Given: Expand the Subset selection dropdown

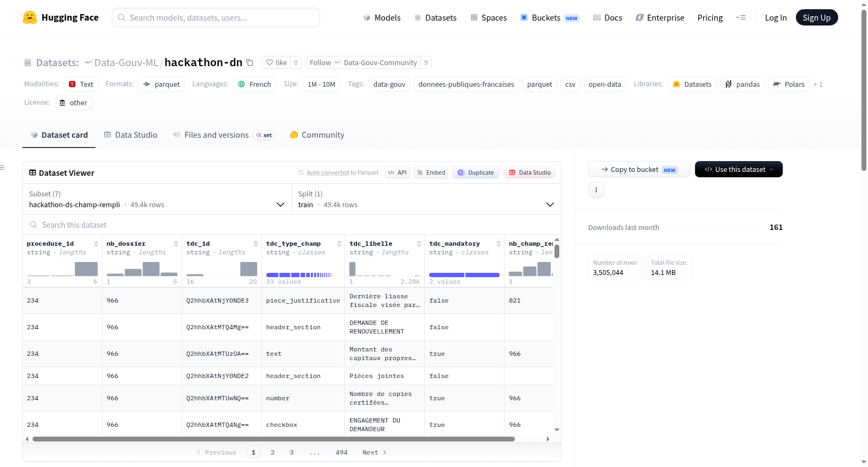Looking at the screenshot, I should (157, 200).
